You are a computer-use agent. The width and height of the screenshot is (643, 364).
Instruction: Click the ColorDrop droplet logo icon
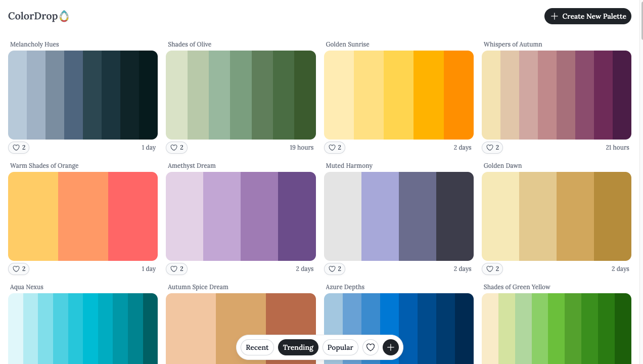pos(64,16)
